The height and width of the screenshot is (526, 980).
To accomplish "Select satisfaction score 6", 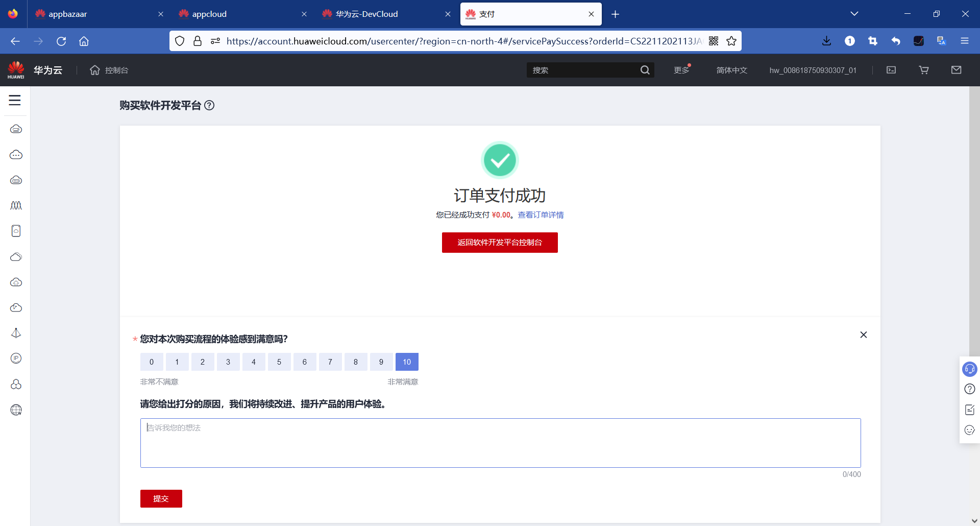I will click(x=305, y=362).
